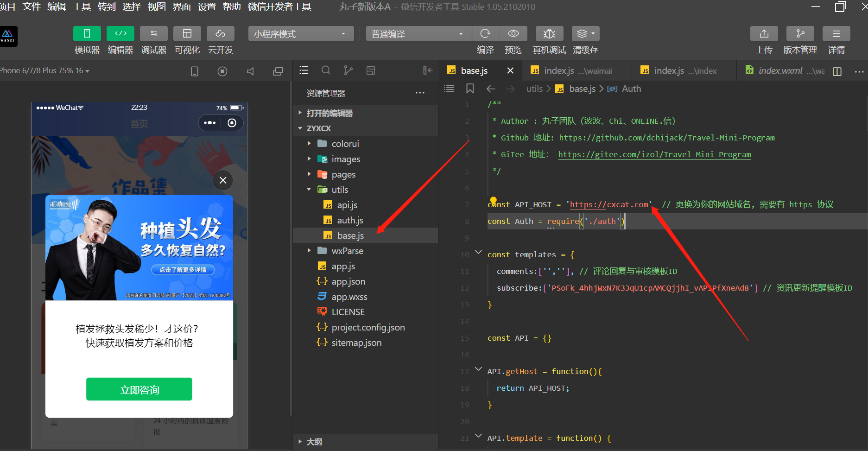This screenshot has height=451, width=868.
Task: Open project.config.json file
Action: [x=365, y=327]
